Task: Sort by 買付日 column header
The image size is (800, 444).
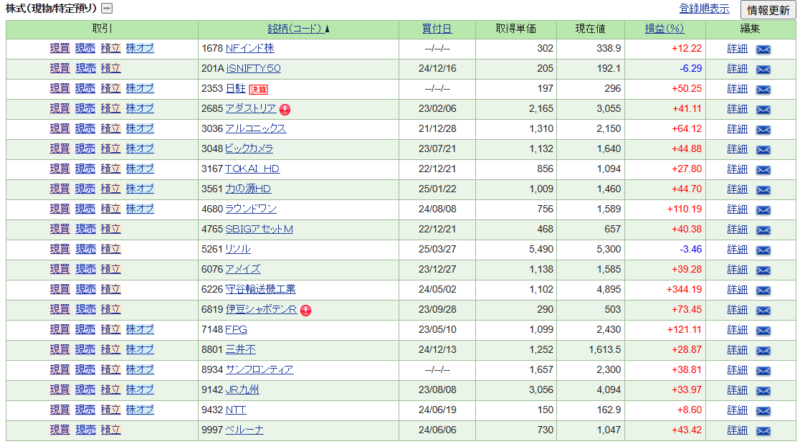Action: click(437, 29)
